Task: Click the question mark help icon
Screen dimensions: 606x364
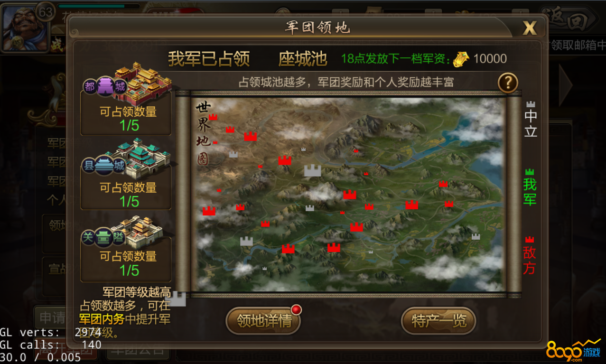Action: [x=507, y=83]
